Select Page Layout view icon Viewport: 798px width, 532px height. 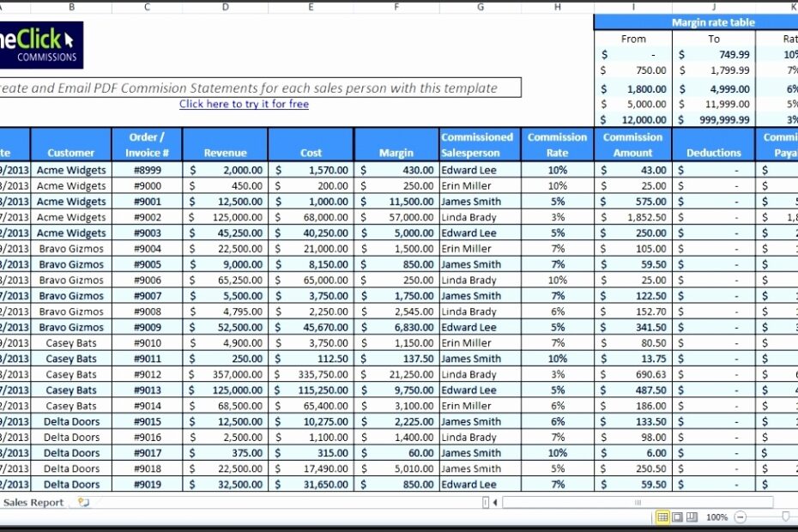click(678, 517)
